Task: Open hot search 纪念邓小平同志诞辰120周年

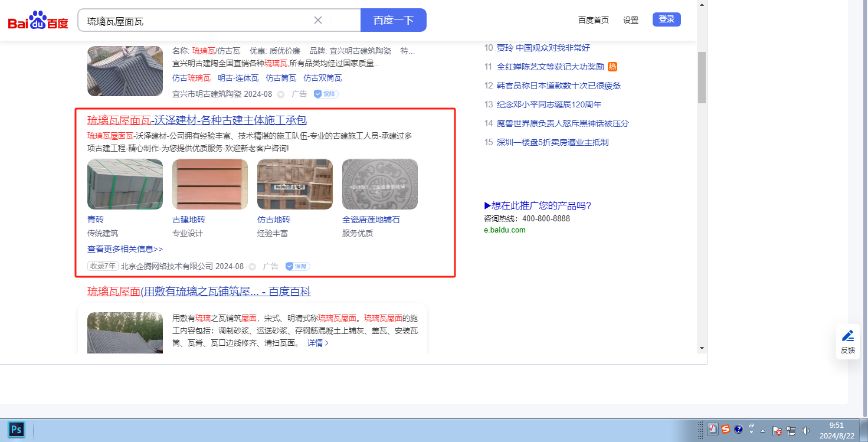Action: pos(549,104)
